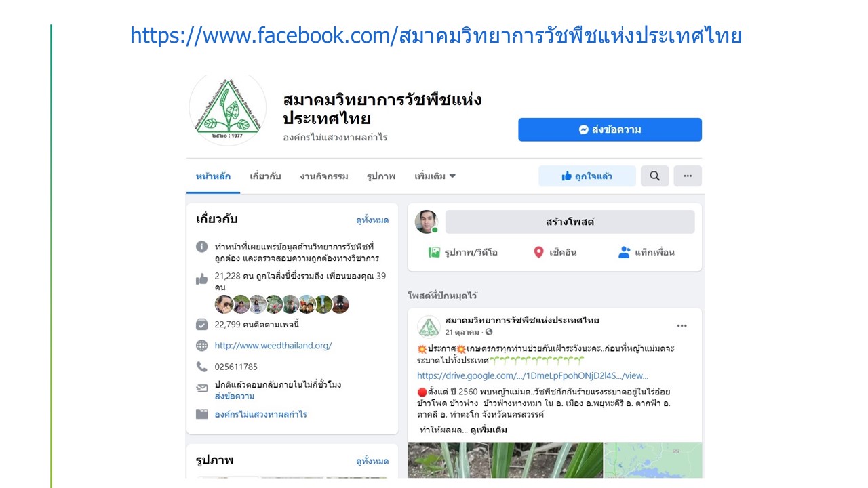Open the three-dots page options button

[x=688, y=176]
